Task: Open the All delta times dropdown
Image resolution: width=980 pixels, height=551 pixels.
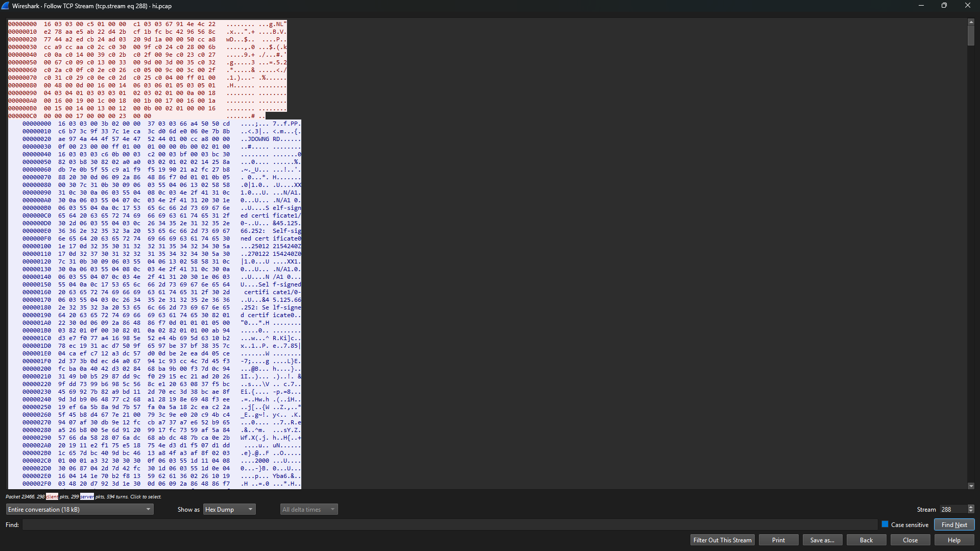Action: click(309, 509)
